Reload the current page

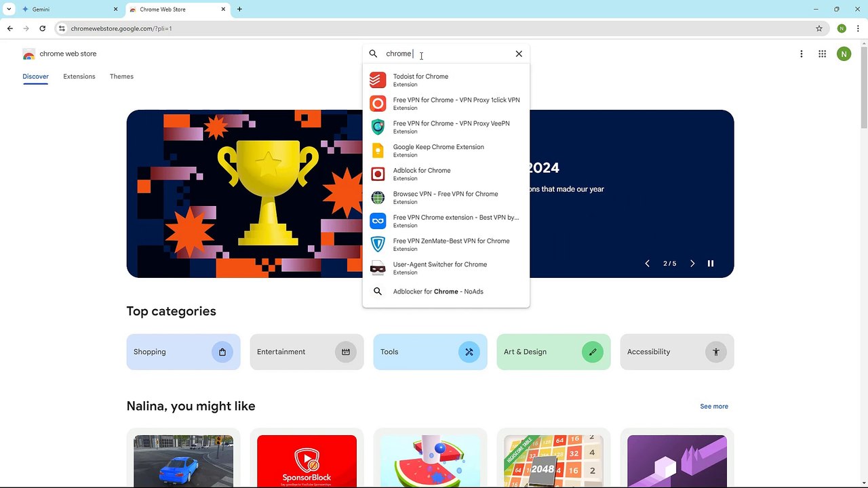pyautogui.click(x=42, y=28)
